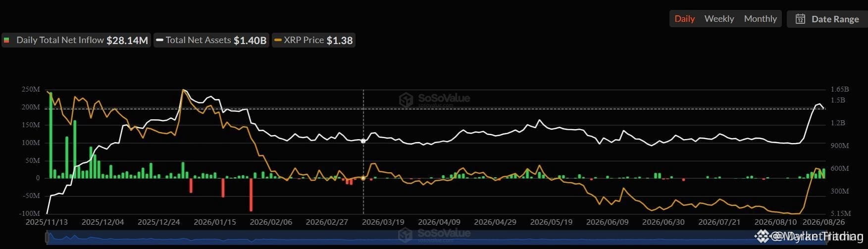This screenshot has width=868, height=249.
Task: Click the 50M left axis label
Action: tap(32, 160)
